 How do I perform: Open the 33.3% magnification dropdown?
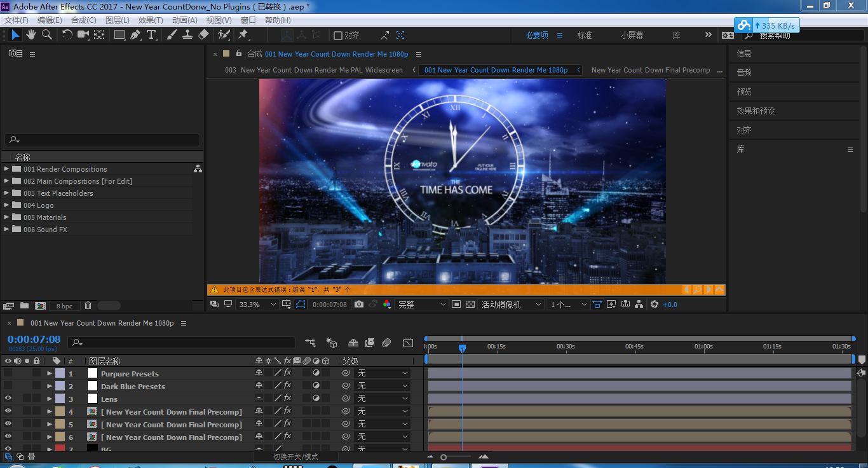[x=257, y=305]
